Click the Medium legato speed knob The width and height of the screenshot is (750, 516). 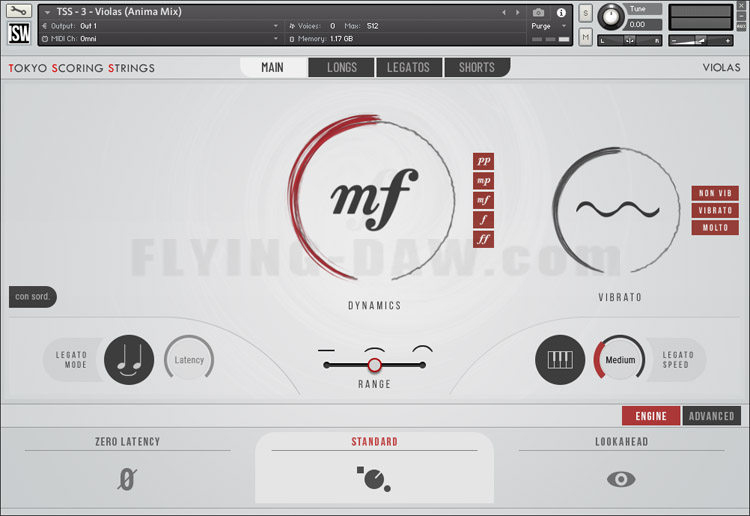click(620, 360)
